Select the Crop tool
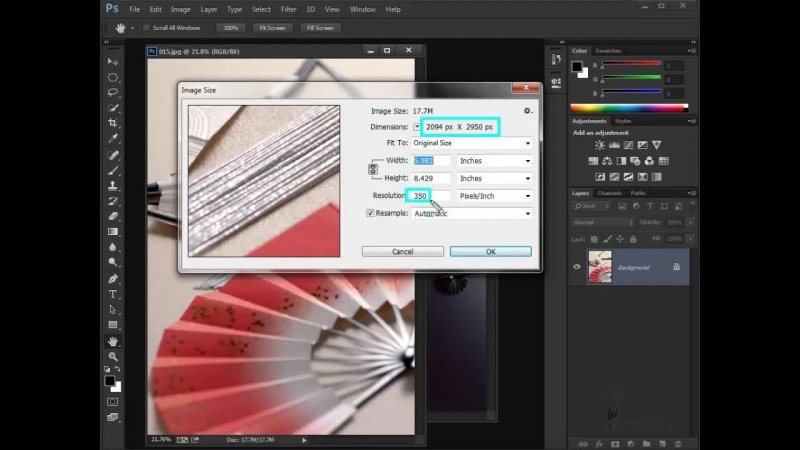800x450 pixels. click(113, 123)
